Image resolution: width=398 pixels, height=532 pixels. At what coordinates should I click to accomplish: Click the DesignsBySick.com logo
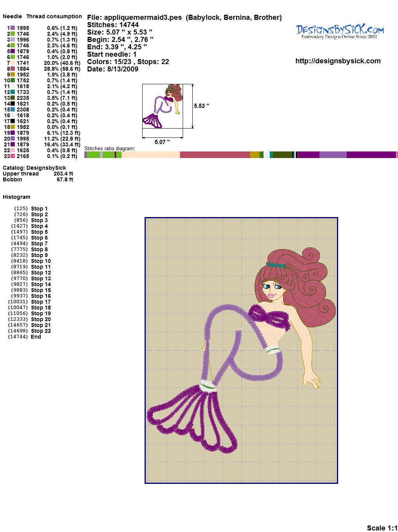point(340,31)
